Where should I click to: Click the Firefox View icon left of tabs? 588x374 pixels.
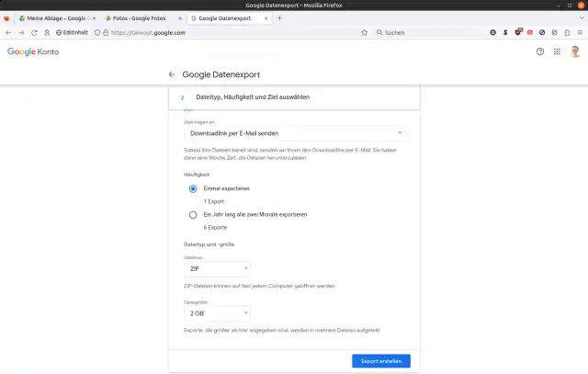tap(6, 18)
